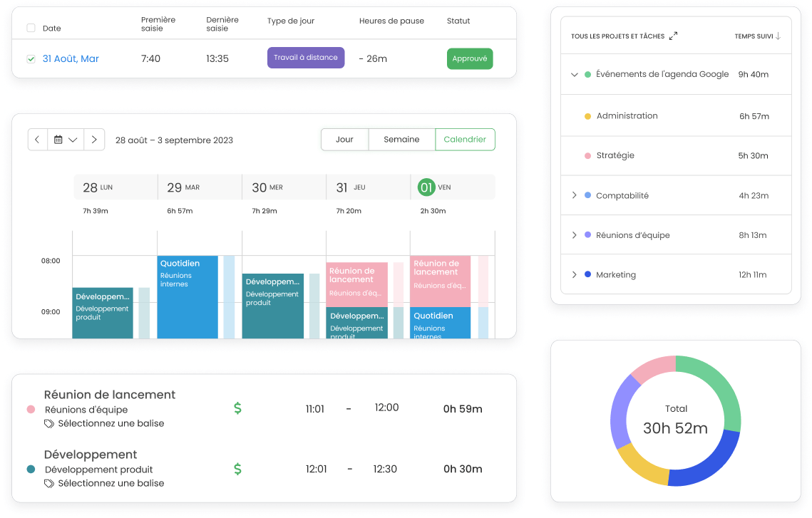Click the pink donut chart segment

654,368
